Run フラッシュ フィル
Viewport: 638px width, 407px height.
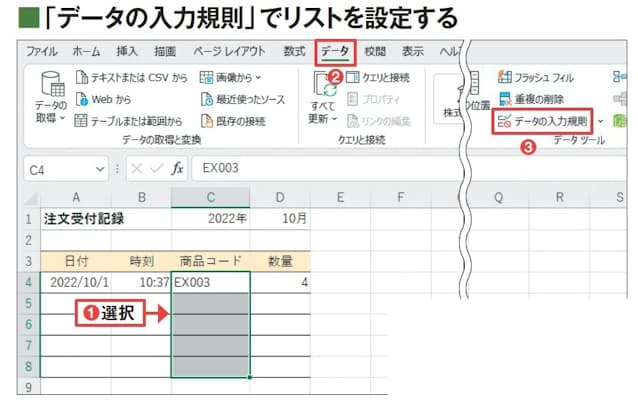pyautogui.click(x=536, y=77)
